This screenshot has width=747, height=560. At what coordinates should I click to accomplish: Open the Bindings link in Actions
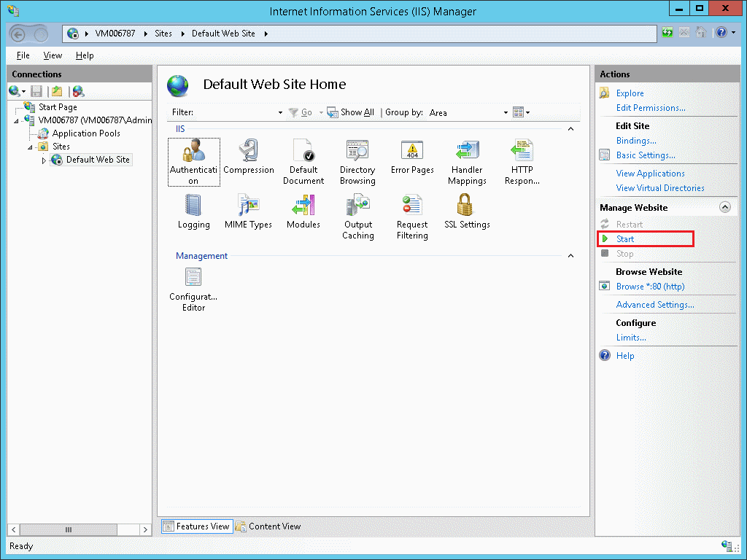pos(635,141)
